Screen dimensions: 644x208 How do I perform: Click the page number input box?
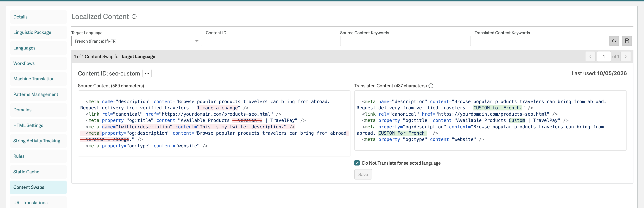[604, 56]
